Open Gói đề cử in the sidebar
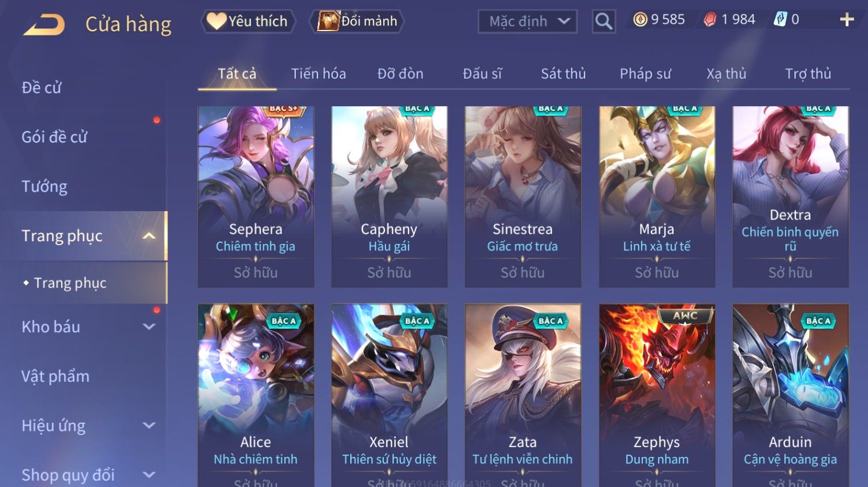The height and width of the screenshot is (487, 868). pos(54,137)
